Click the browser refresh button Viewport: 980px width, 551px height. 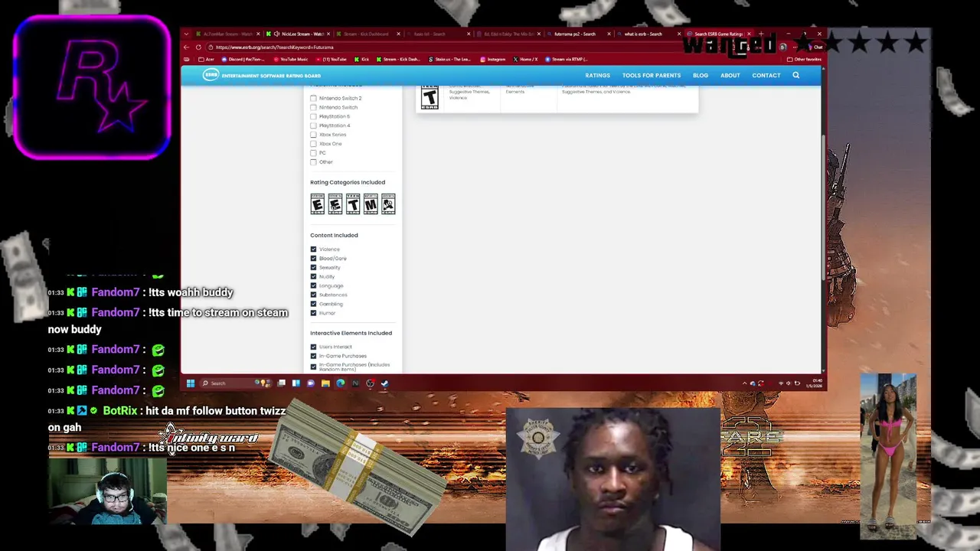198,47
